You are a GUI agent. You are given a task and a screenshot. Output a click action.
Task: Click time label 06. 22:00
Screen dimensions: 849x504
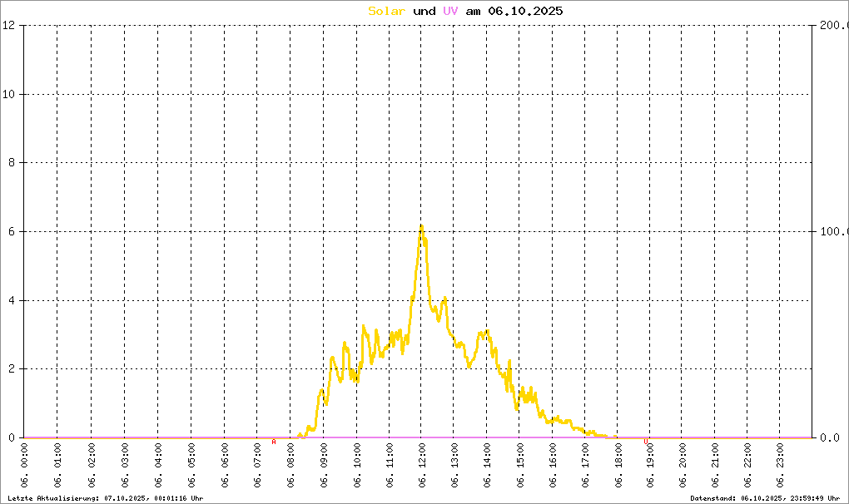coord(747,465)
